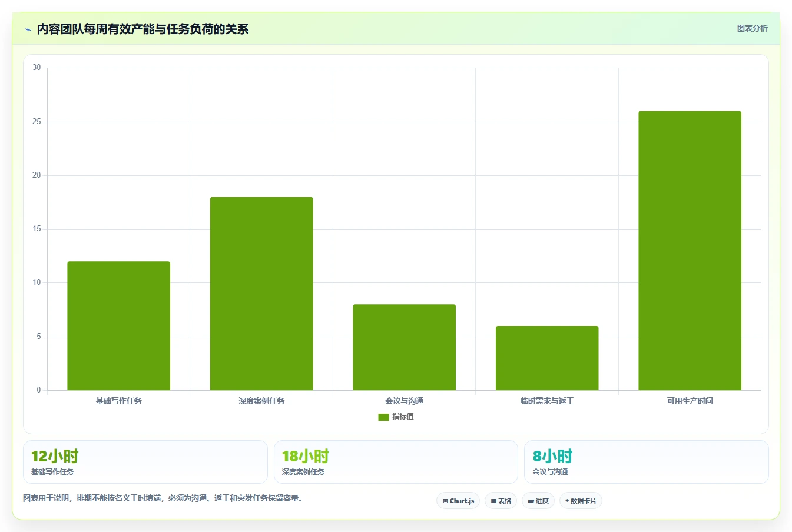Click the y-axis value 0

(39, 390)
